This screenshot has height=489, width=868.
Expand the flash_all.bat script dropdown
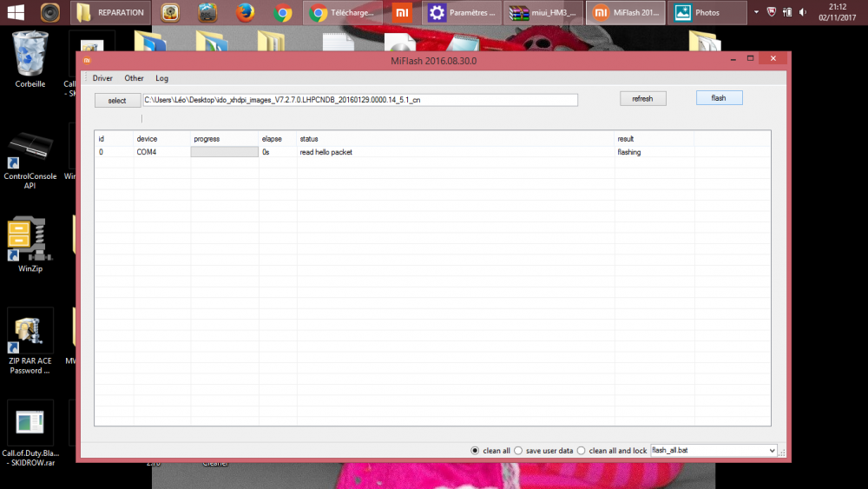(x=772, y=451)
